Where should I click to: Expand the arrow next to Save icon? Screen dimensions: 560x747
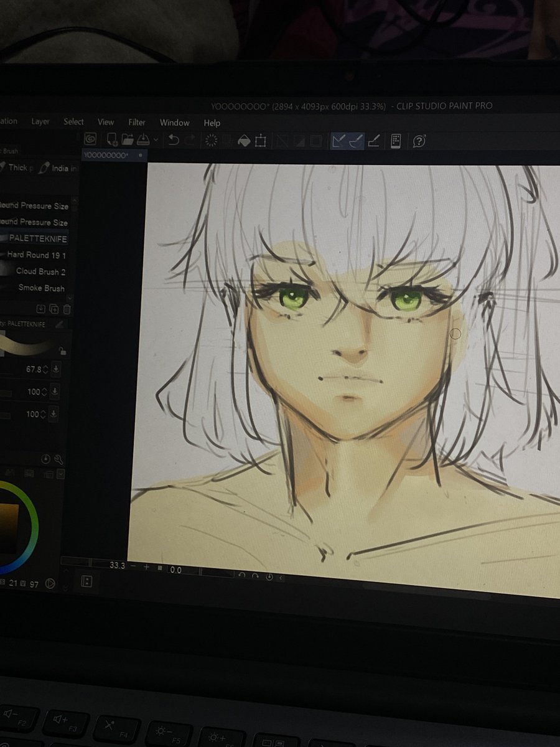point(156,141)
